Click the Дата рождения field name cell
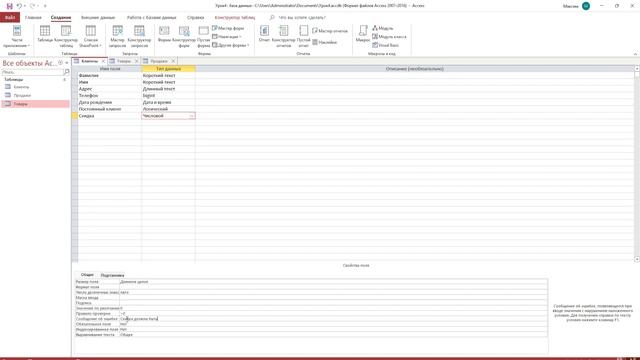The width and height of the screenshot is (640, 360). (109, 102)
